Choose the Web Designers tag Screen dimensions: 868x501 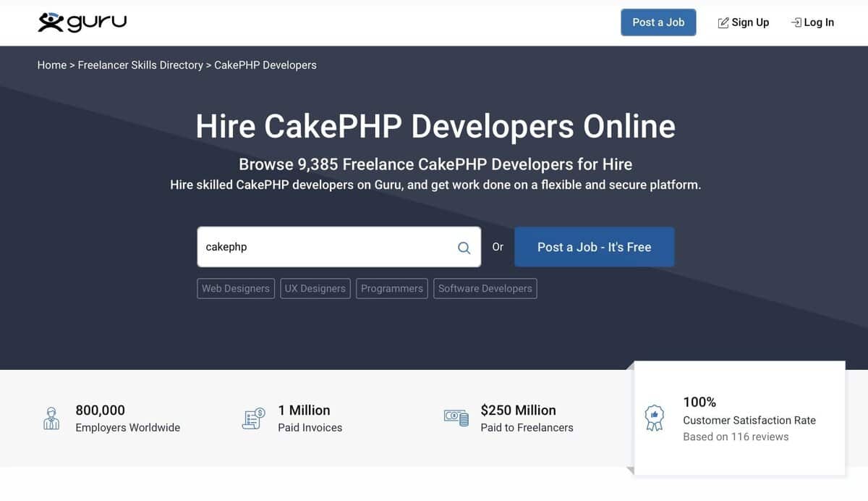coord(235,288)
